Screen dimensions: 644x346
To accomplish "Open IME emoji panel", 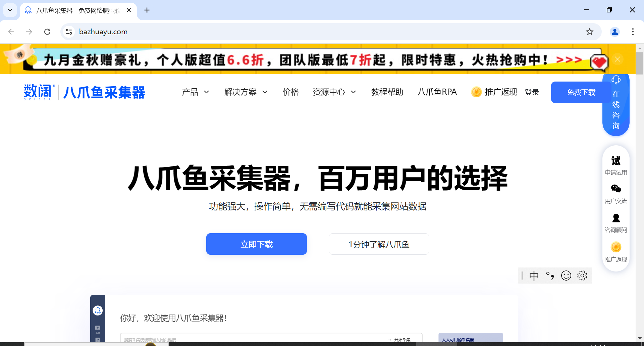I will [566, 276].
